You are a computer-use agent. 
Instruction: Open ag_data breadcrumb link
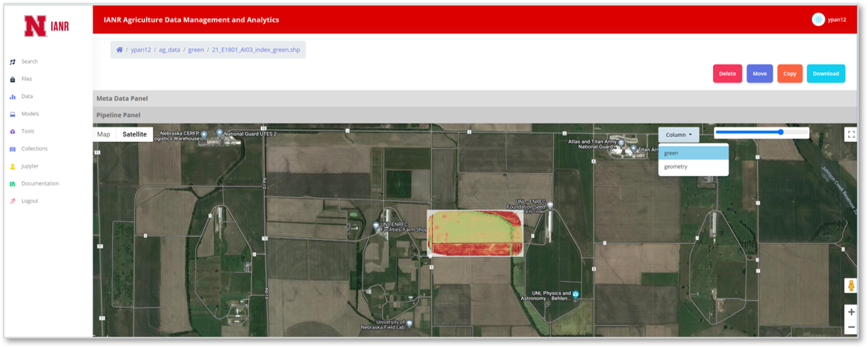click(169, 50)
